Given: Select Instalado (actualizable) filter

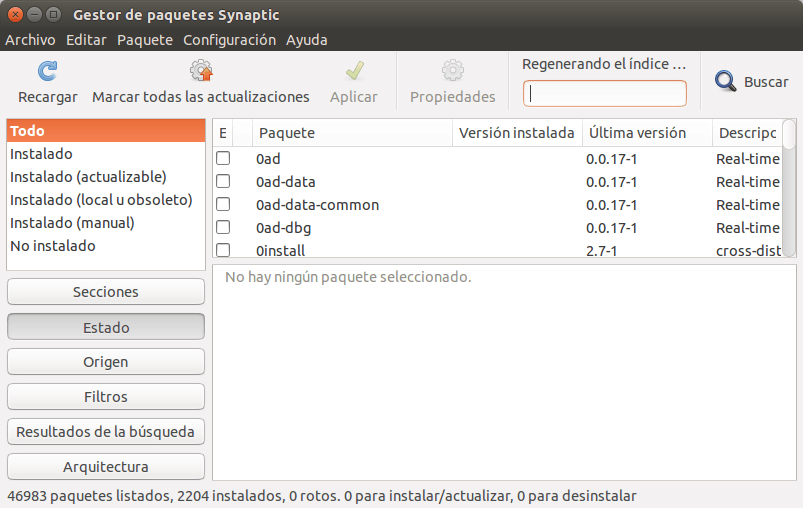Looking at the screenshot, I should pos(106,177).
